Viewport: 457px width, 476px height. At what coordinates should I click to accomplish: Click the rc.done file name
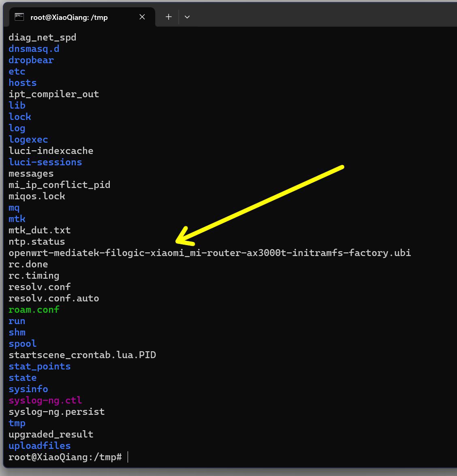(28, 265)
